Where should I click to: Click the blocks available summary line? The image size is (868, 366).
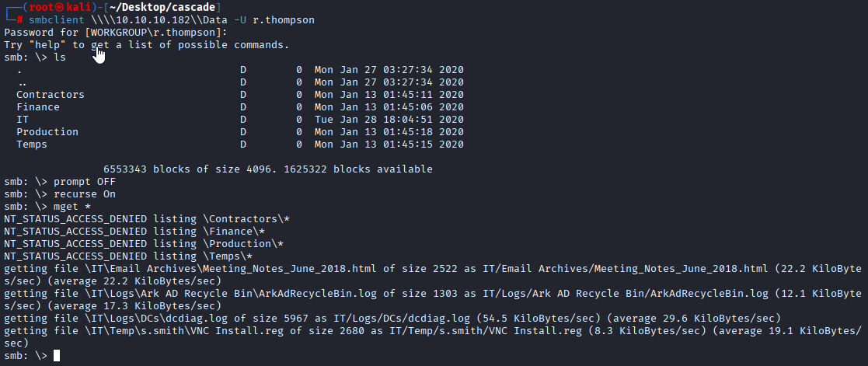[x=268, y=169]
